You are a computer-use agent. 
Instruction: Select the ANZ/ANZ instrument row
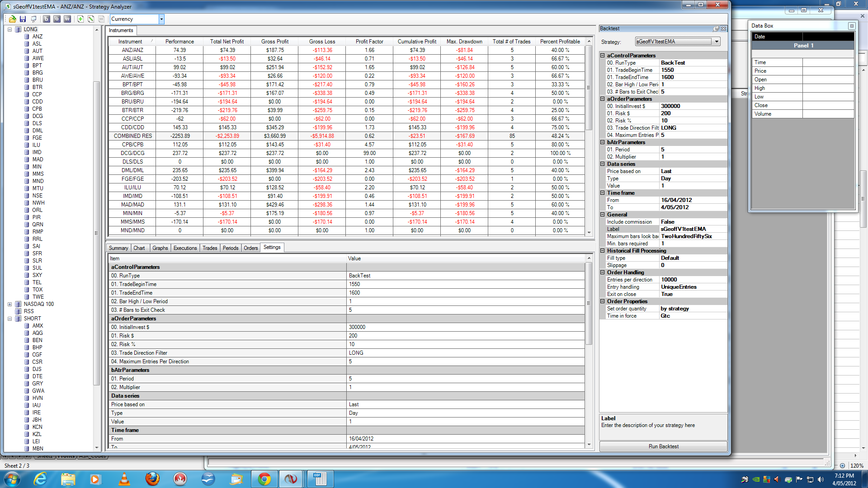(x=132, y=50)
